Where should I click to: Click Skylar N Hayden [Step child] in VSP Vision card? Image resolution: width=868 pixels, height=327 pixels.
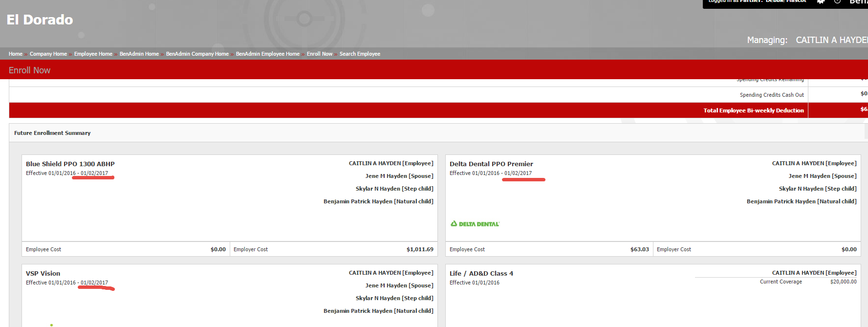394,298
